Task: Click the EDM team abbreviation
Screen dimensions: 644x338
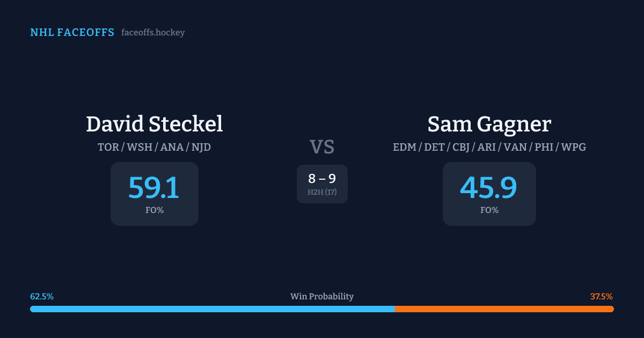Action: pos(405,147)
